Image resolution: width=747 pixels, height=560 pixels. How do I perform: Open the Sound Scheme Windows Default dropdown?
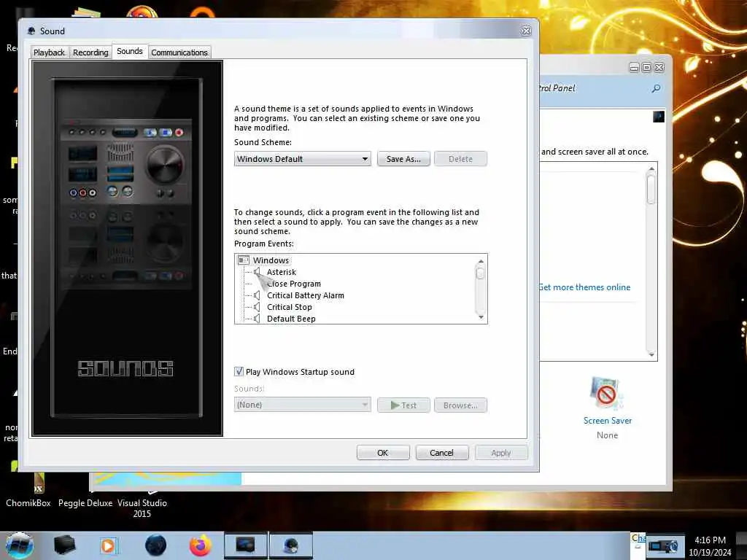(303, 159)
